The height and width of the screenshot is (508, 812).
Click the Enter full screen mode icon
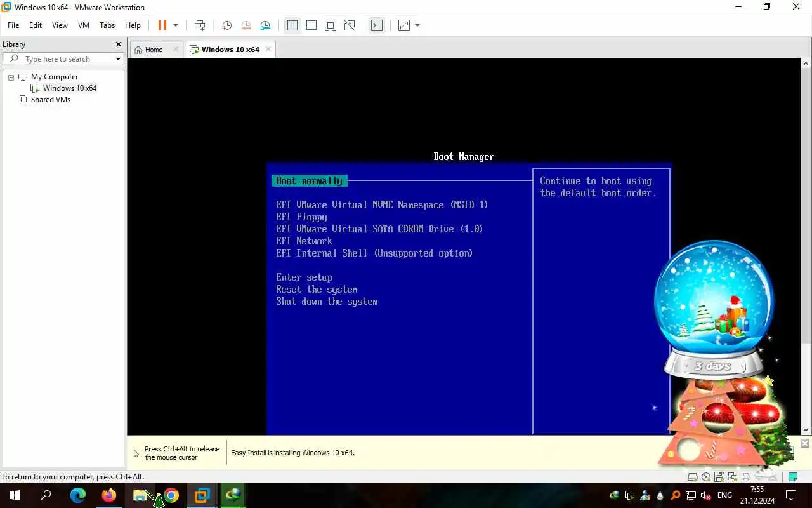click(331, 25)
